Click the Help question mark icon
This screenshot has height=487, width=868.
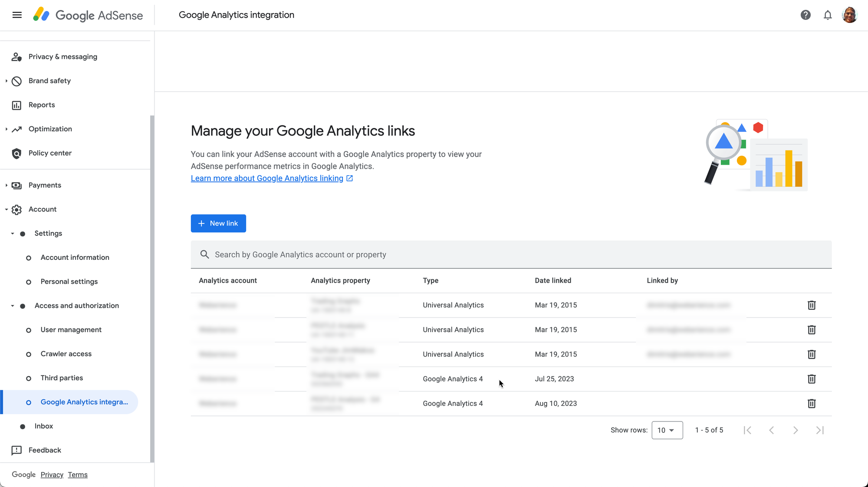[x=806, y=15]
